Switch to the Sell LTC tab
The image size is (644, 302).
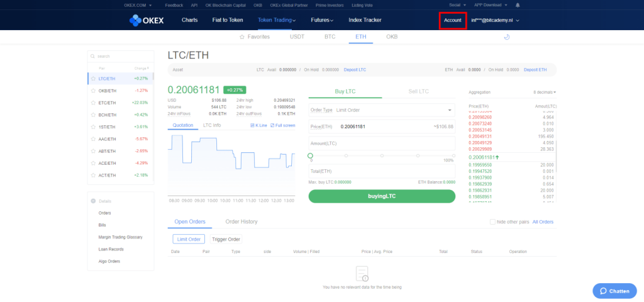click(418, 91)
